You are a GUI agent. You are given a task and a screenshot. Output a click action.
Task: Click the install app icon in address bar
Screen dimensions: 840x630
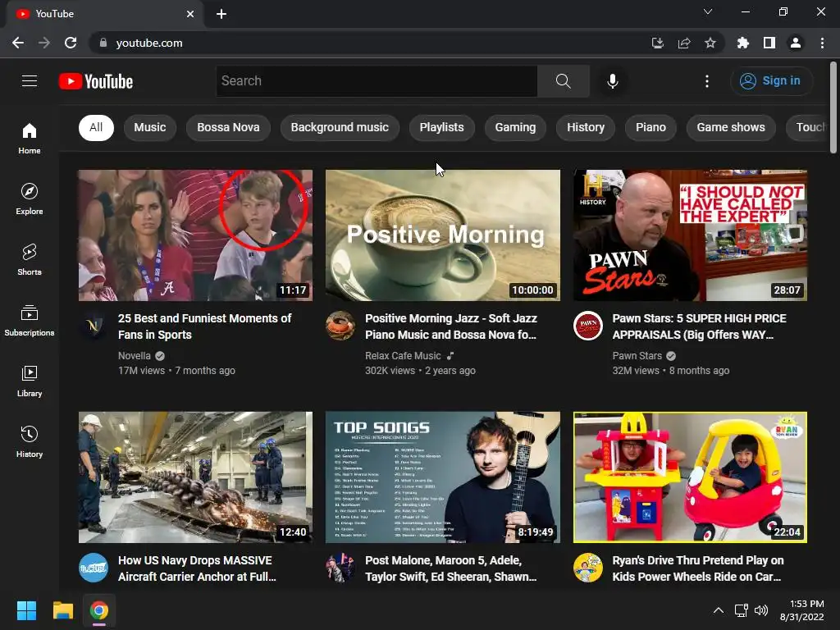pos(657,43)
